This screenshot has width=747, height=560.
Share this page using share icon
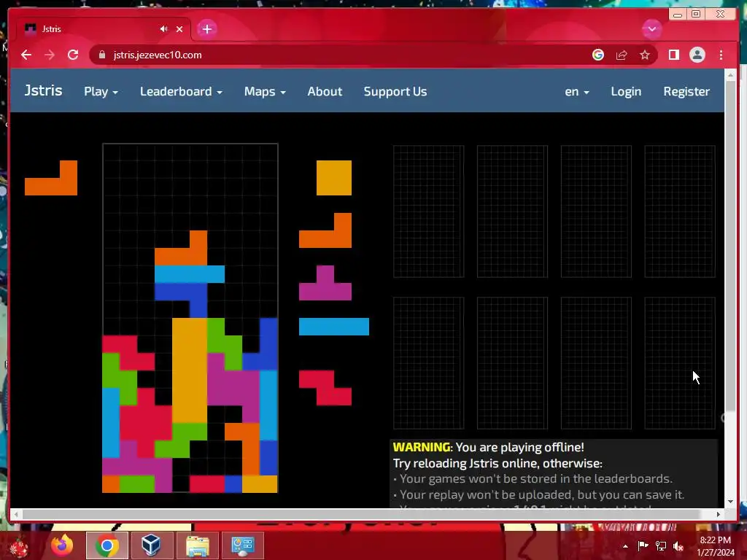coord(622,55)
